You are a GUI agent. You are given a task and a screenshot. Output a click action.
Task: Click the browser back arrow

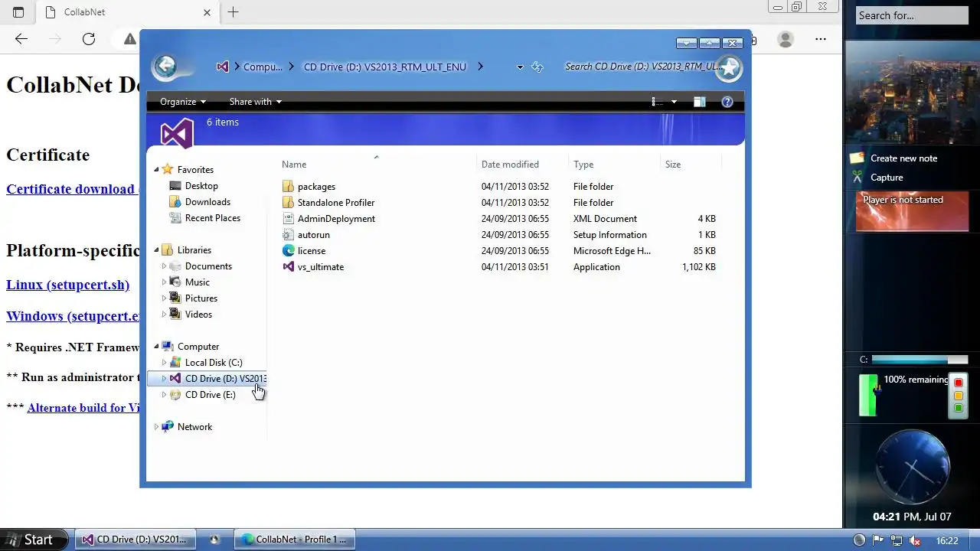[21, 39]
